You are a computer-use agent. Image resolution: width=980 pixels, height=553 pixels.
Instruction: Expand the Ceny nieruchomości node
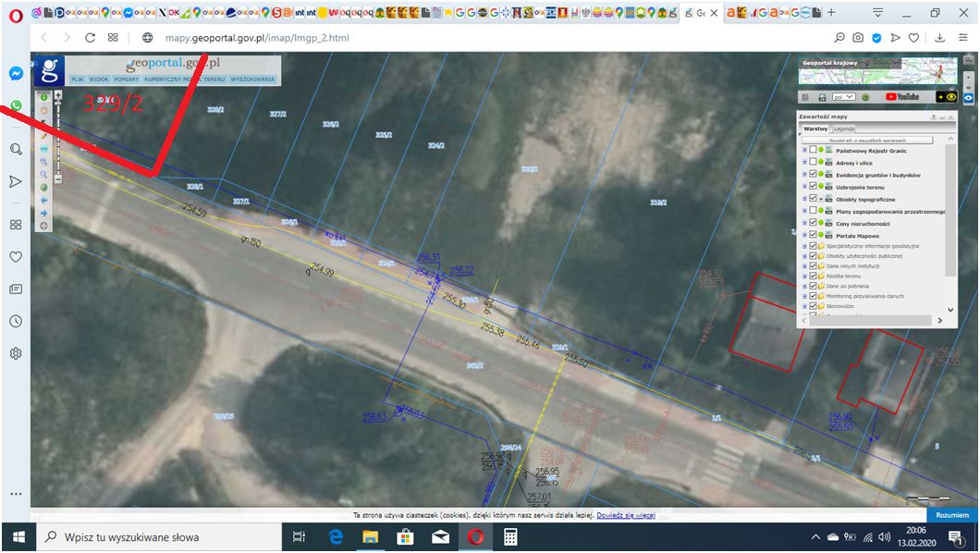(804, 223)
